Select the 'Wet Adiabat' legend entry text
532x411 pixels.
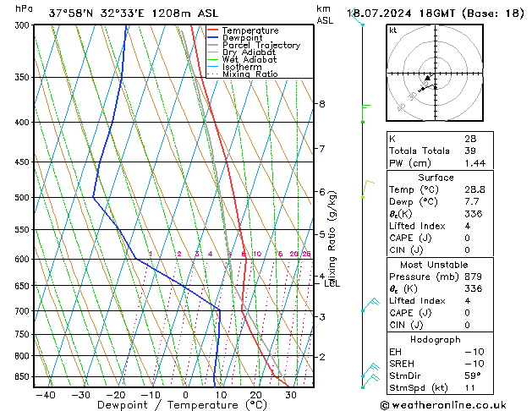click(x=250, y=59)
